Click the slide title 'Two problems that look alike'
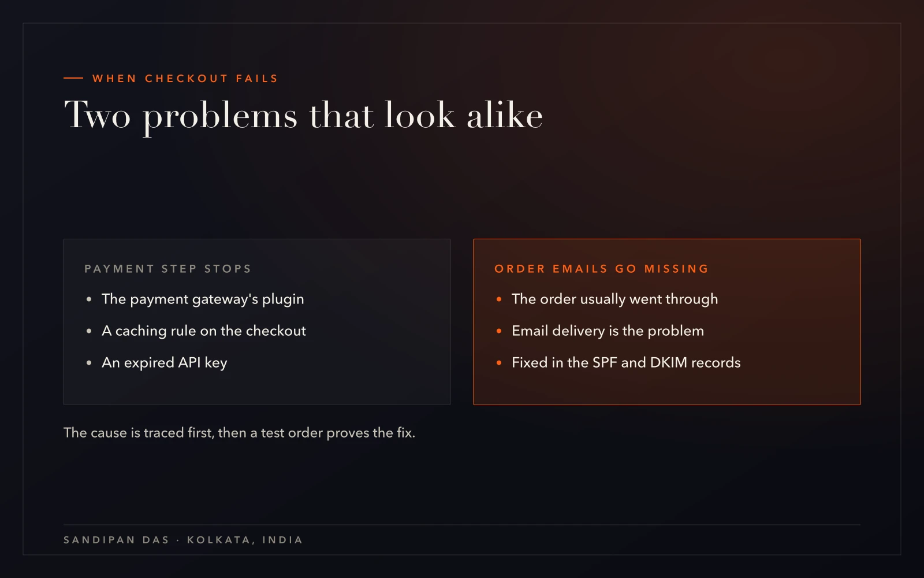The image size is (924, 578). tap(303, 116)
